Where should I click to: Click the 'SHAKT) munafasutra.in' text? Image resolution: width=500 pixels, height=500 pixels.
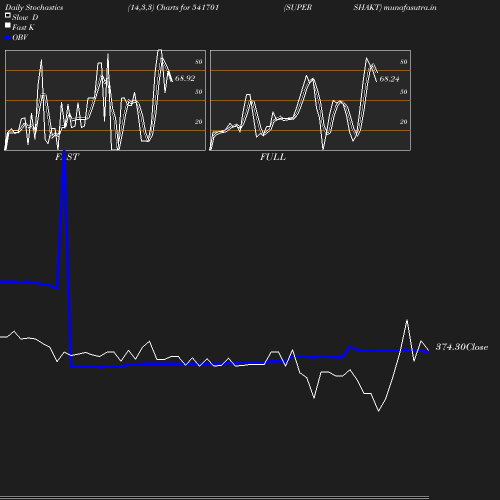click(x=395, y=8)
